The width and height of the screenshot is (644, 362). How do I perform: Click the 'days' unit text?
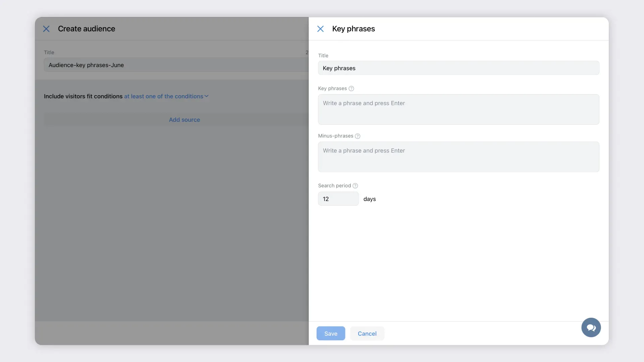tap(369, 199)
